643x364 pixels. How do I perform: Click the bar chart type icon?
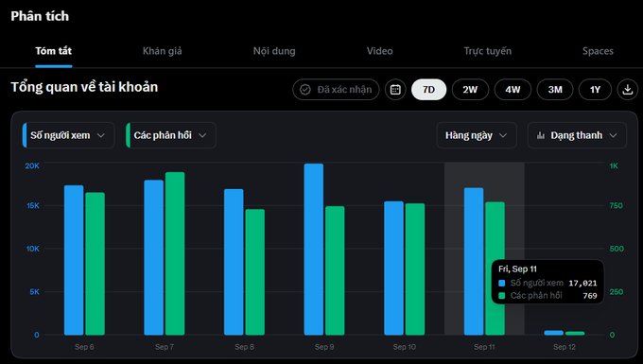541,135
